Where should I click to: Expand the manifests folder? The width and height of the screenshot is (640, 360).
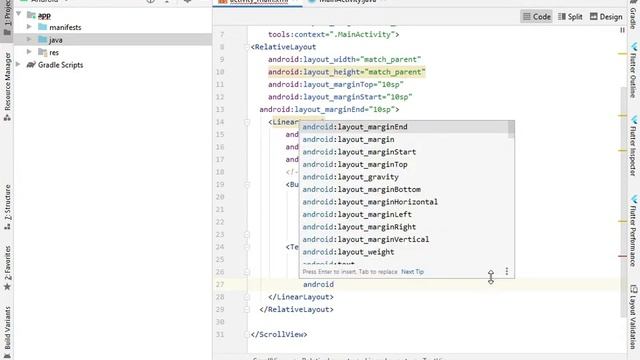(x=29, y=27)
